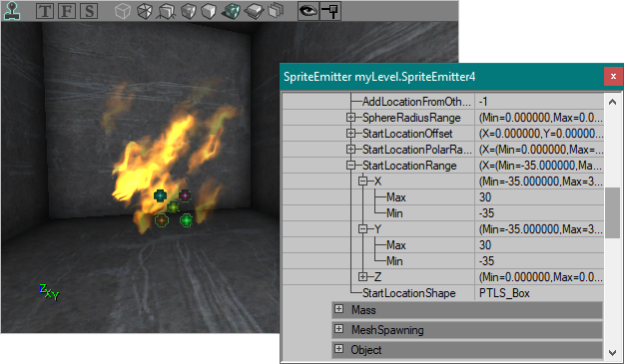Expand the Z range node
Viewport: 624px width, 364px height.
click(362, 276)
